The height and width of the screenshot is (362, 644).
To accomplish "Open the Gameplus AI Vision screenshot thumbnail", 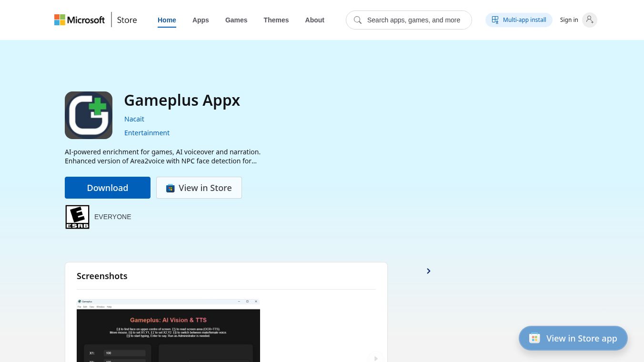I will coord(168,330).
